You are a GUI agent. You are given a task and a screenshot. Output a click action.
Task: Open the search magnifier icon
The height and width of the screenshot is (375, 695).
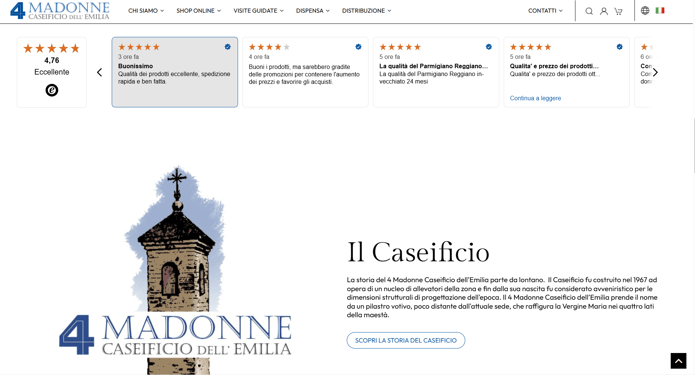[x=589, y=11]
